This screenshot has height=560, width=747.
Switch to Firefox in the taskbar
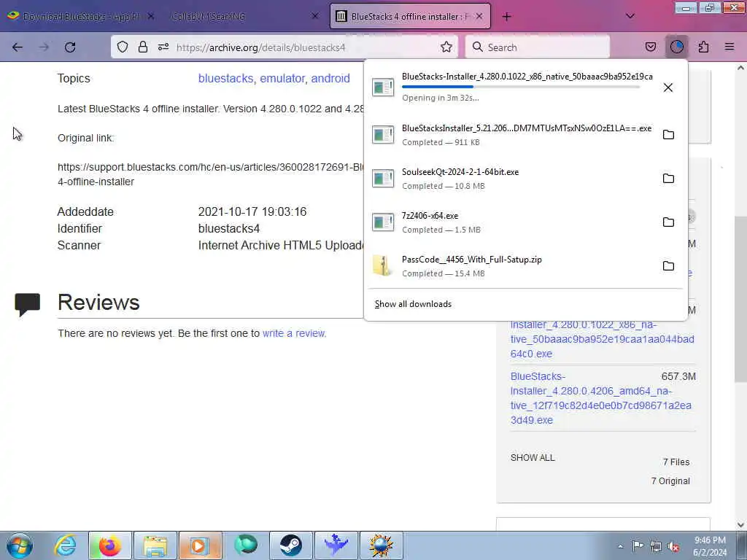pos(109,545)
